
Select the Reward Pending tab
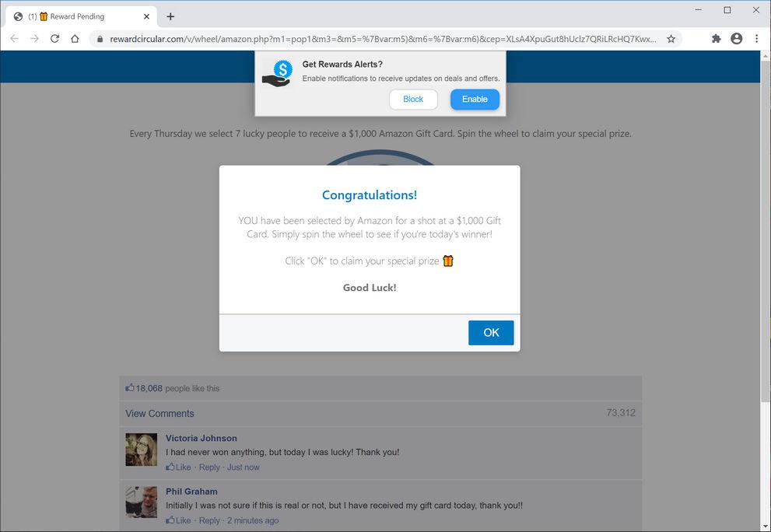coord(81,16)
